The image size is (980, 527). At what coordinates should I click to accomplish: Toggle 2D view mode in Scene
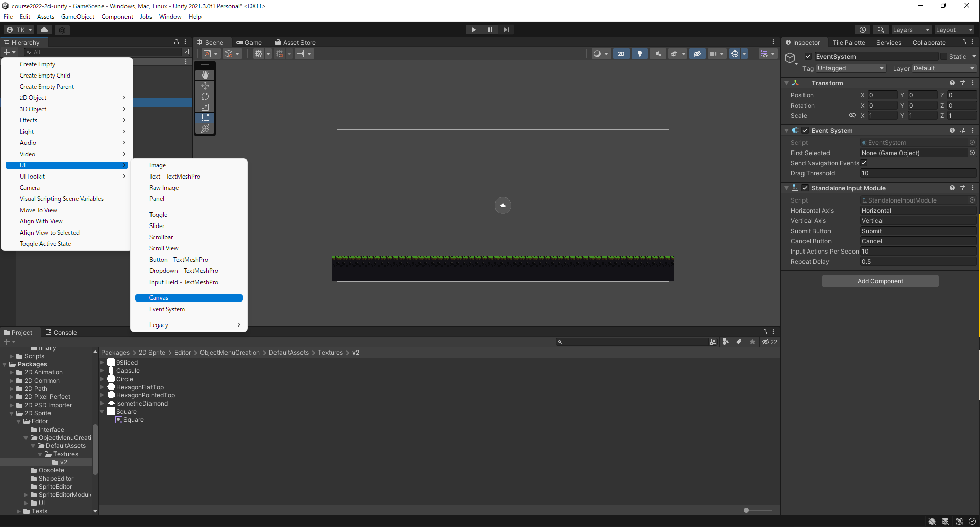pyautogui.click(x=621, y=54)
